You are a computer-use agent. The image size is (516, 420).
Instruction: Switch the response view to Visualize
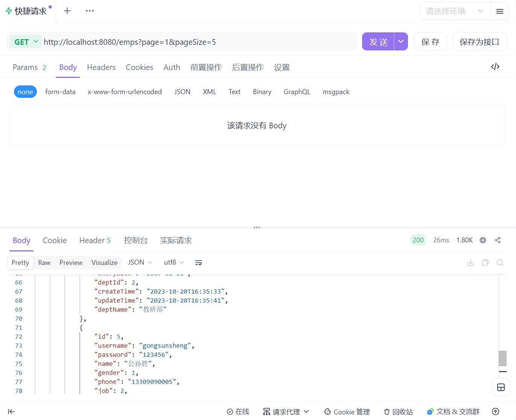point(104,263)
